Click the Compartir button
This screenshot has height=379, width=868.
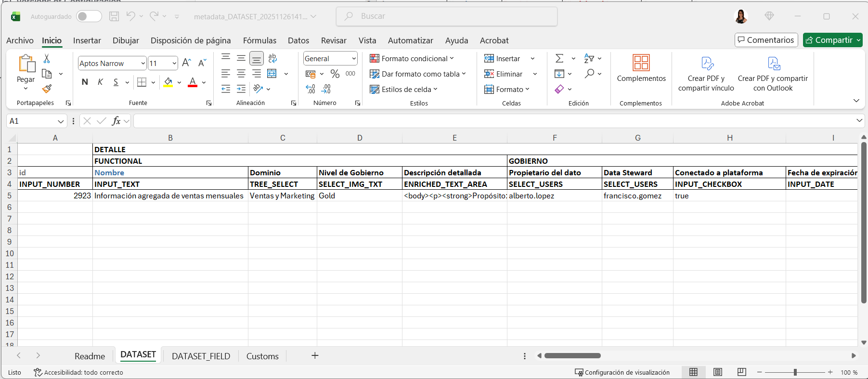pos(829,40)
